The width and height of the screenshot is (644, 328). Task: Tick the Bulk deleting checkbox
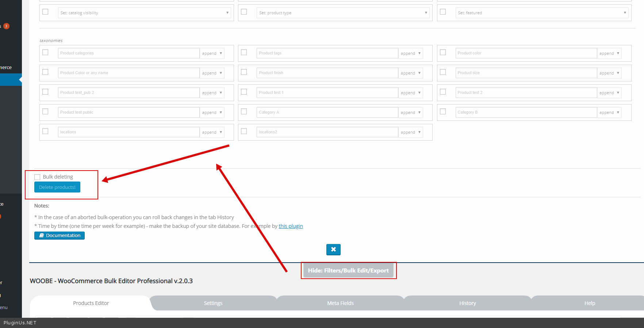point(37,177)
